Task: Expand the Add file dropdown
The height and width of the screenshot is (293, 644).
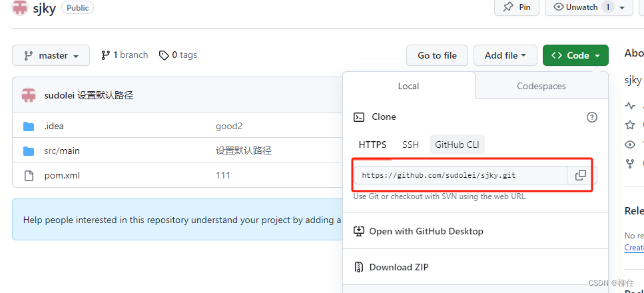Action: (505, 55)
